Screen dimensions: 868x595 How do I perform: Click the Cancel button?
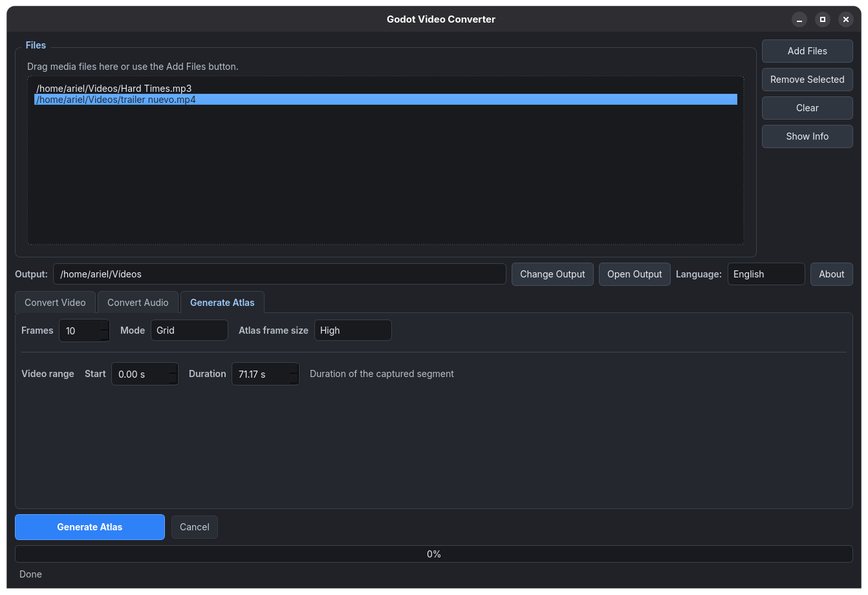click(x=195, y=527)
